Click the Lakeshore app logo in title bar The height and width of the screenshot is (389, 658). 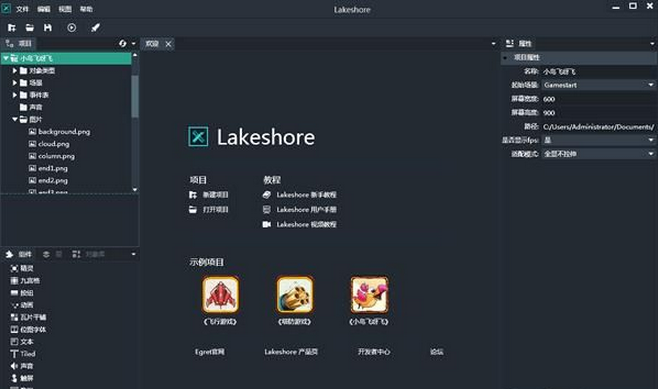click(6, 8)
